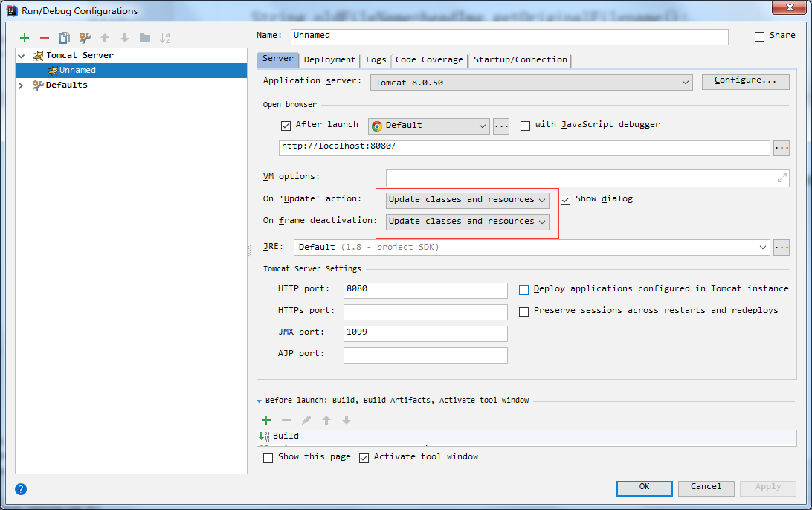
Task: Click browse button next to browser dropdown
Action: pyautogui.click(x=501, y=126)
